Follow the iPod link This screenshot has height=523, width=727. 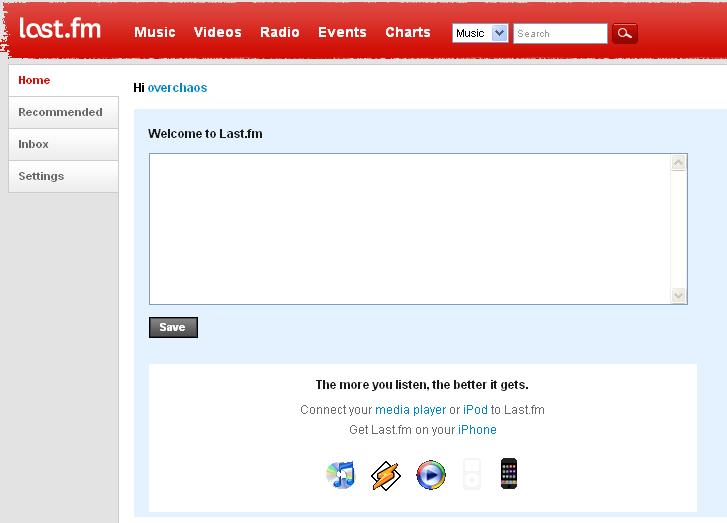tap(475, 410)
